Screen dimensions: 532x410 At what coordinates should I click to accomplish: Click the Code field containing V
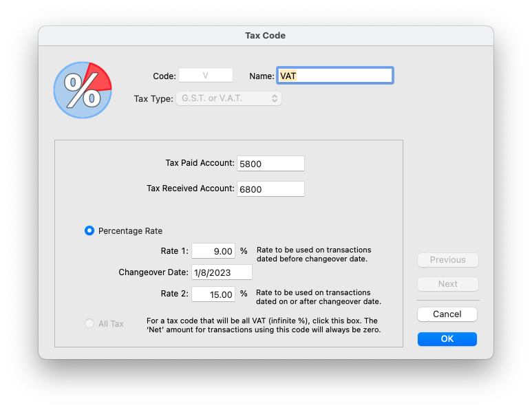(206, 75)
